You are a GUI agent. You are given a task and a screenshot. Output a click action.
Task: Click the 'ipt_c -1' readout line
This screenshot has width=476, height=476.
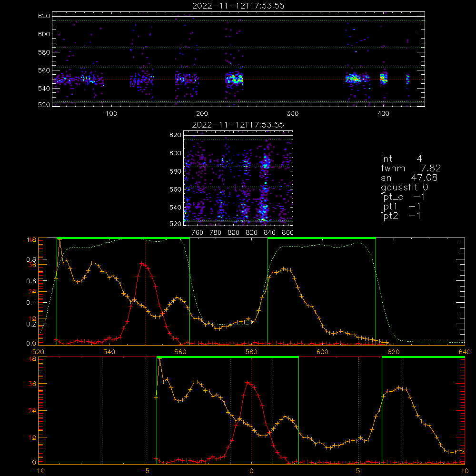tap(403, 197)
